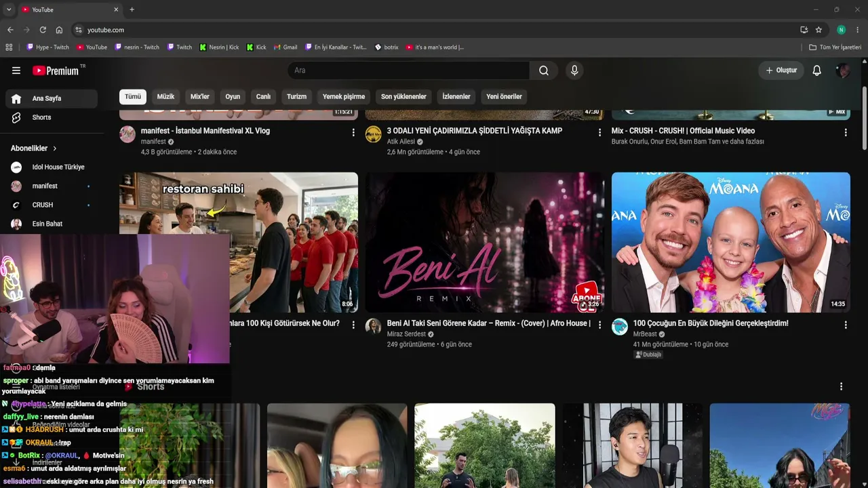Open the notifications bell
This screenshot has width=868, height=488.
pos(817,70)
